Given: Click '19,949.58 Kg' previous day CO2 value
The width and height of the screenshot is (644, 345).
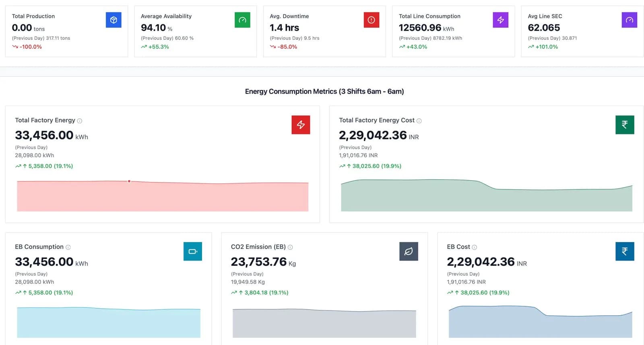Looking at the screenshot, I should coord(248,282).
